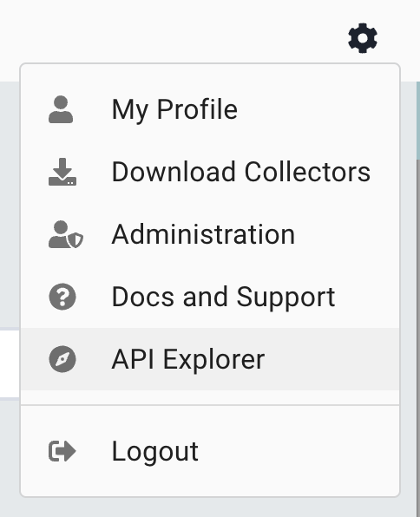
Task: Click the gray scrollbar track below the thumb
Action: tap(418, 338)
